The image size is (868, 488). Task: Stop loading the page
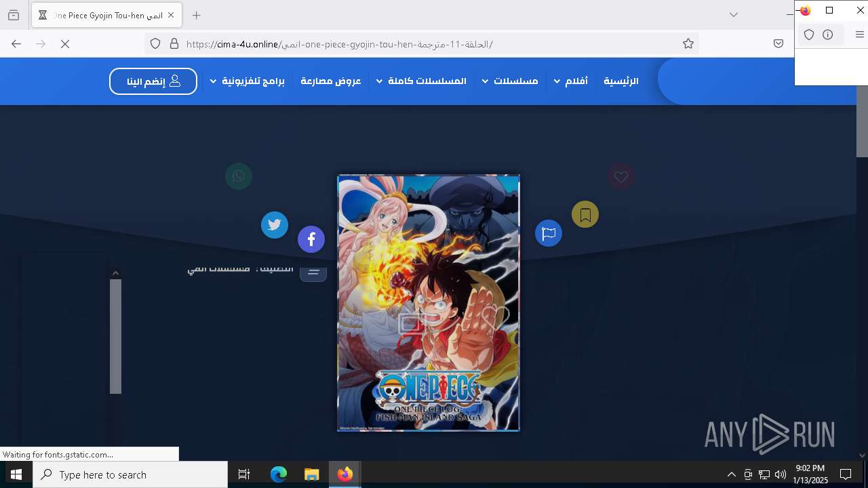tap(65, 44)
